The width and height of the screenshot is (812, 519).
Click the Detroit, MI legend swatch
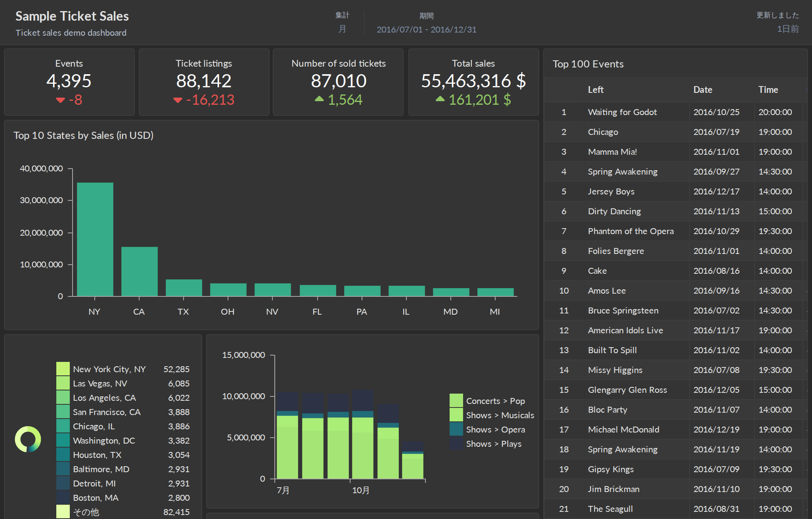point(63,483)
